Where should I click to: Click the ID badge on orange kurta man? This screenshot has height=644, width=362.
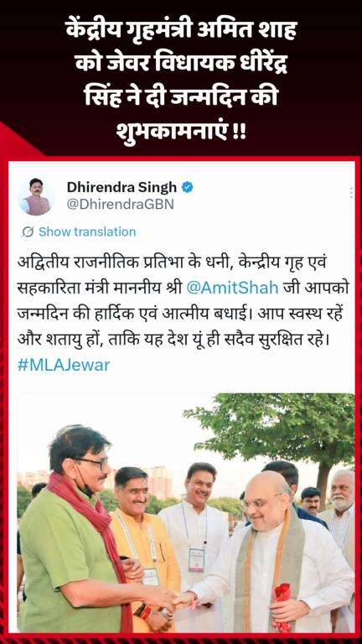tap(151, 577)
